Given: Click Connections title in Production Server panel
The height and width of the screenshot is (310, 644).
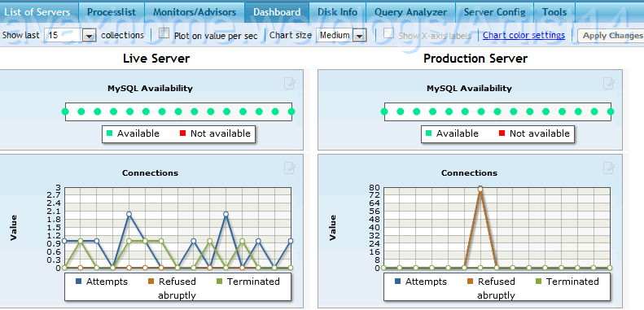Looking at the screenshot, I should (x=469, y=172).
